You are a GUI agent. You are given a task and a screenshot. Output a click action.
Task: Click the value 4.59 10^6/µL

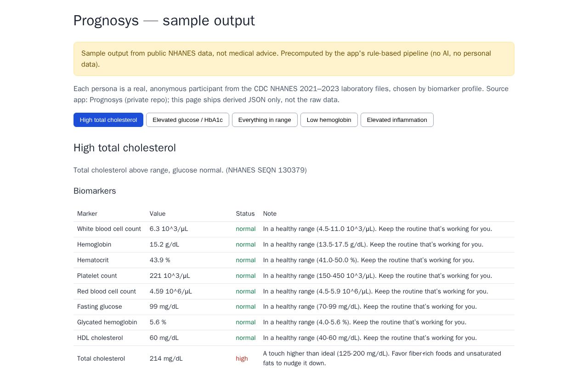171,292
